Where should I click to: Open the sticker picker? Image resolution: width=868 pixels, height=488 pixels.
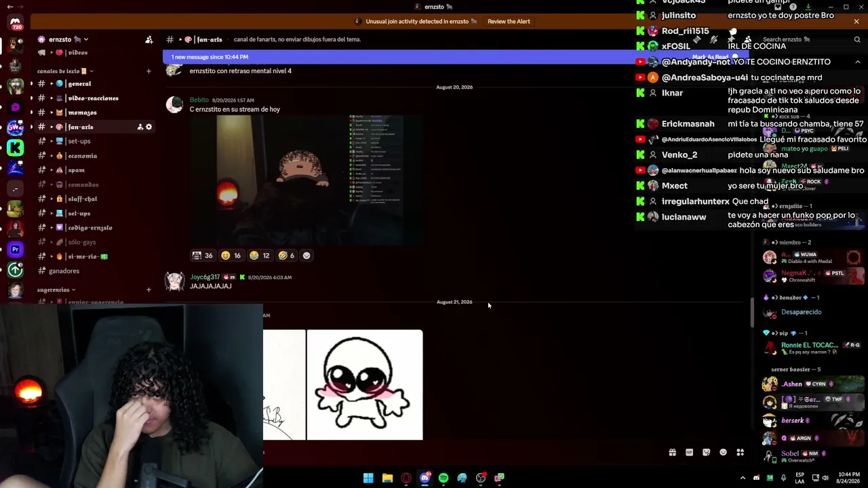pos(706,453)
